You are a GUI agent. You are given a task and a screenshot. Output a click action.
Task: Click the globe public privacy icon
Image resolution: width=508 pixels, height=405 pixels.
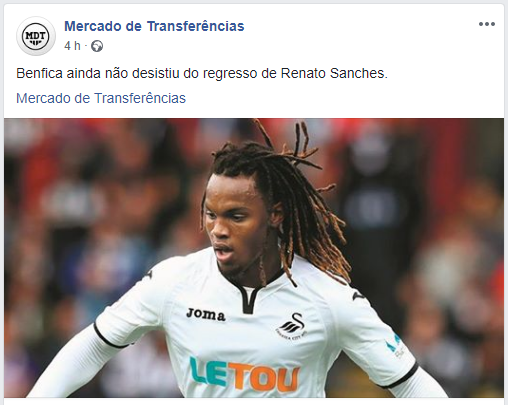coord(97,46)
